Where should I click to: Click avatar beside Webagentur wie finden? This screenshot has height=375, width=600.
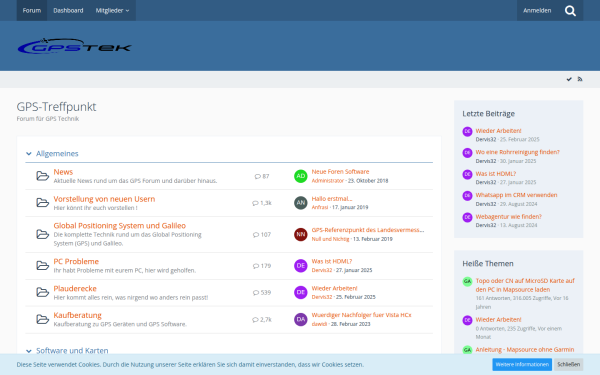(467, 217)
